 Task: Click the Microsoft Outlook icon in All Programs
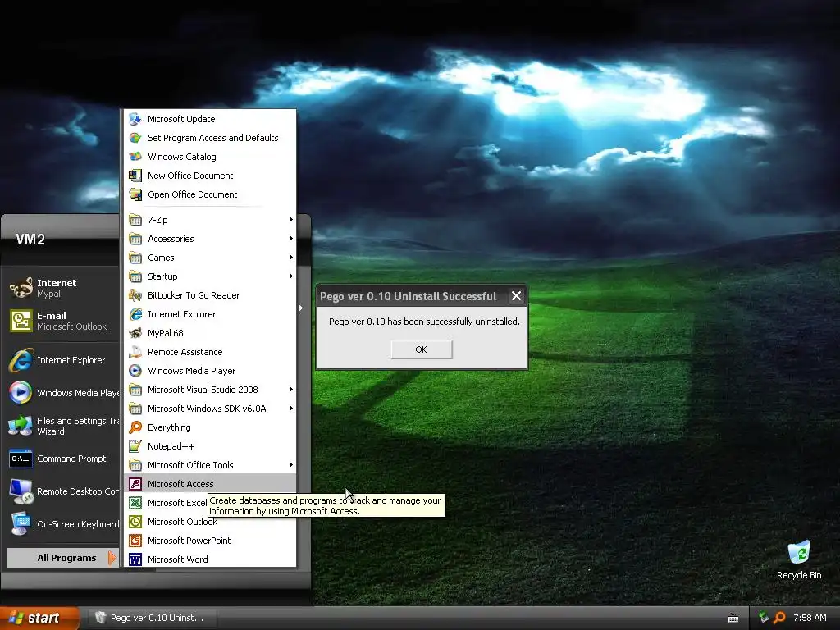(x=135, y=521)
